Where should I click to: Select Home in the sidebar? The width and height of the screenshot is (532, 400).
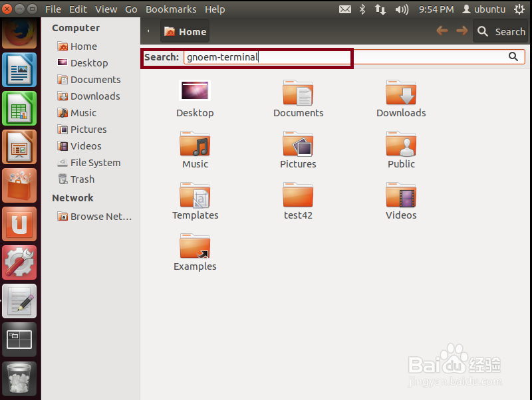[x=77, y=47]
